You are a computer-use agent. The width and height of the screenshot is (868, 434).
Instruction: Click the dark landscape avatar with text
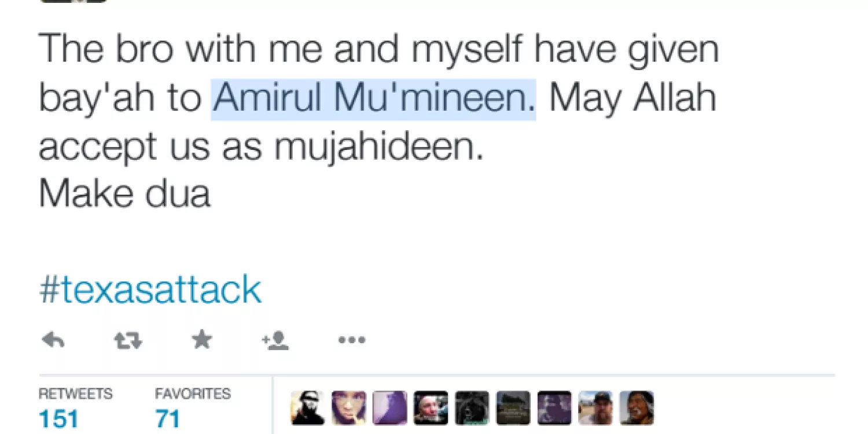(x=513, y=408)
